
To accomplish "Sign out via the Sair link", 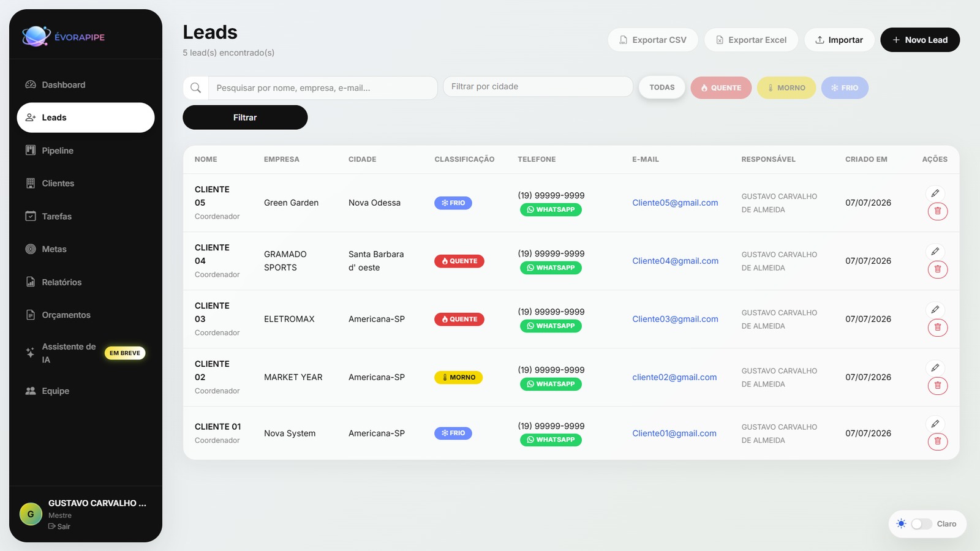I will (x=59, y=527).
